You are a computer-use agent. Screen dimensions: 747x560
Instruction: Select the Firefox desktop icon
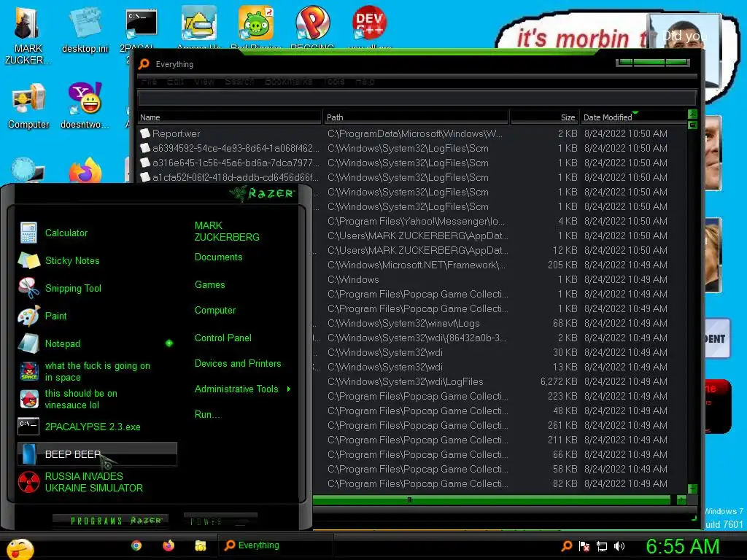pyautogui.click(x=85, y=170)
